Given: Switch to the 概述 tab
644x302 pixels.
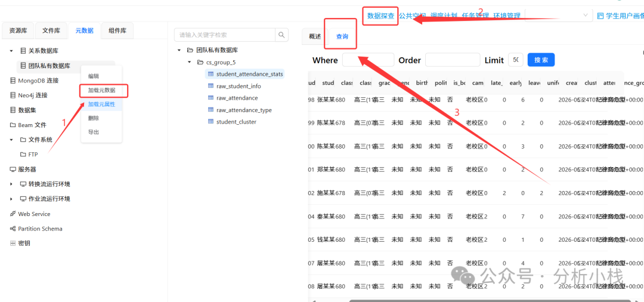Looking at the screenshot, I should (315, 36).
